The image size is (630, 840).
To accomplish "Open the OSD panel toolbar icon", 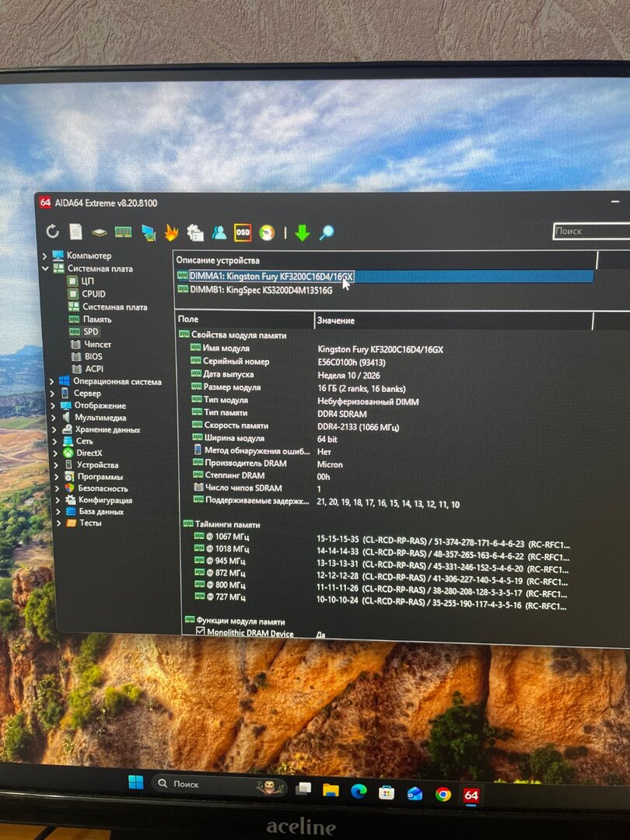I will (x=243, y=233).
